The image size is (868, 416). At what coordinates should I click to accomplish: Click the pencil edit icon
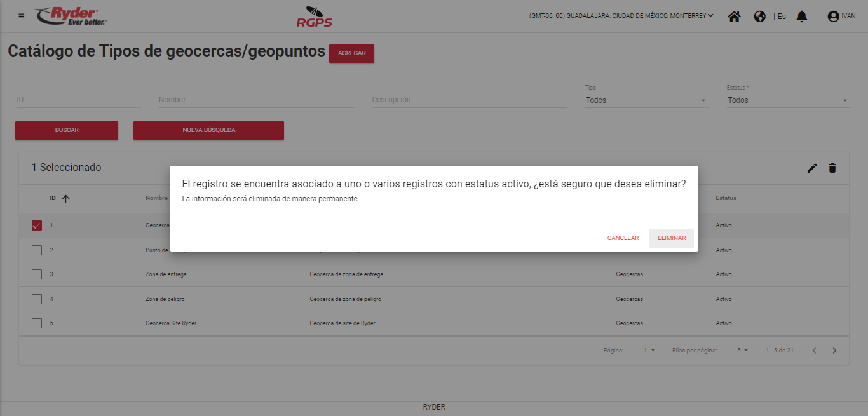point(811,168)
